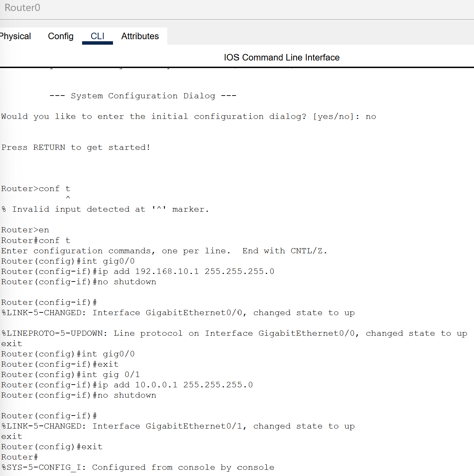Click the 'Router(config)#exit' line

pyautogui.click(x=52, y=447)
